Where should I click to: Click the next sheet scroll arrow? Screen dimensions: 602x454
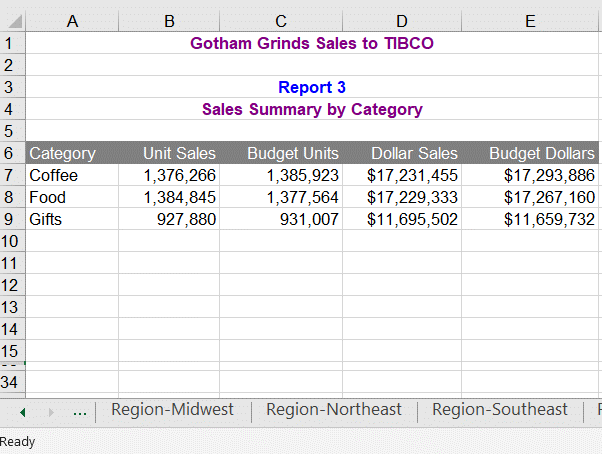pyautogui.click(x=52, y=411)
